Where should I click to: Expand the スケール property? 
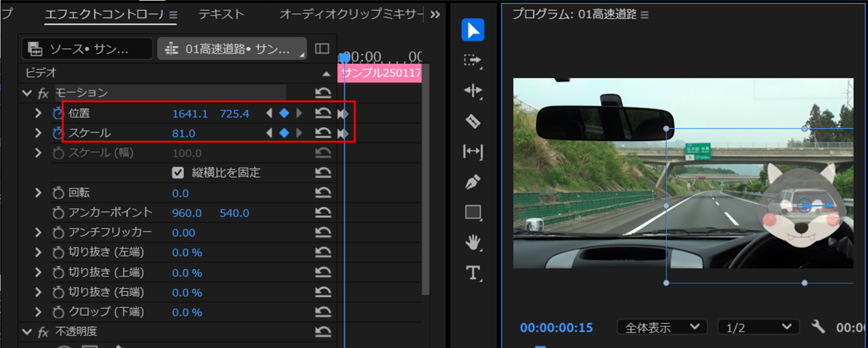(x=38, y=133)
